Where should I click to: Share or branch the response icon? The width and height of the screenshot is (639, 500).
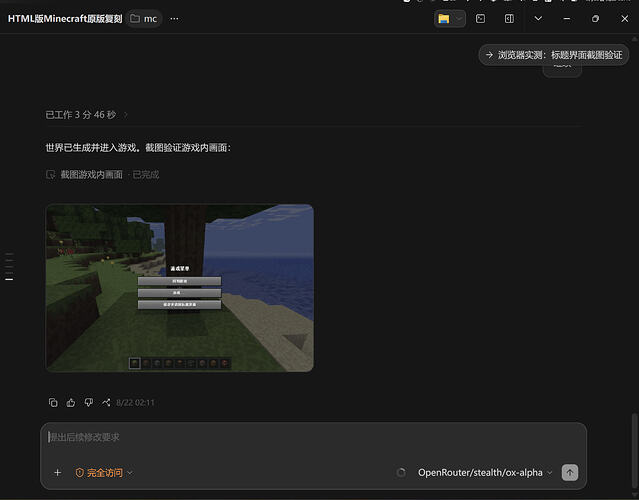tap(106, 403)
